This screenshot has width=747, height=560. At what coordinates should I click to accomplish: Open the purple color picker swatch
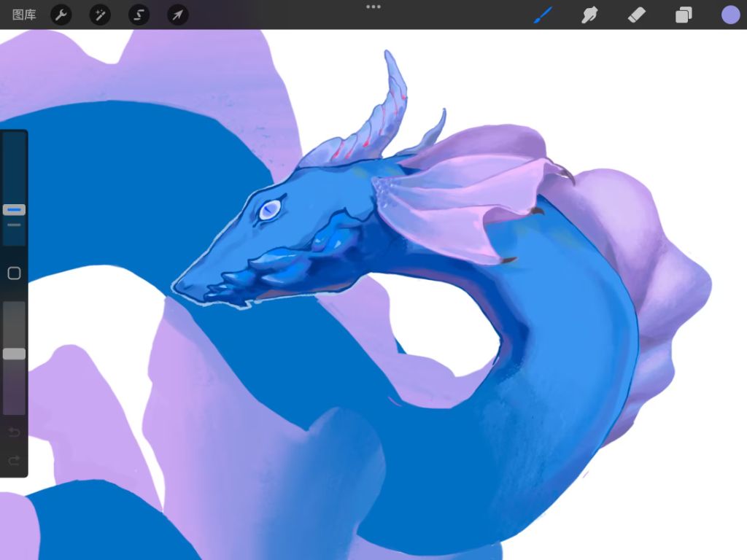(x=730, y=15)
